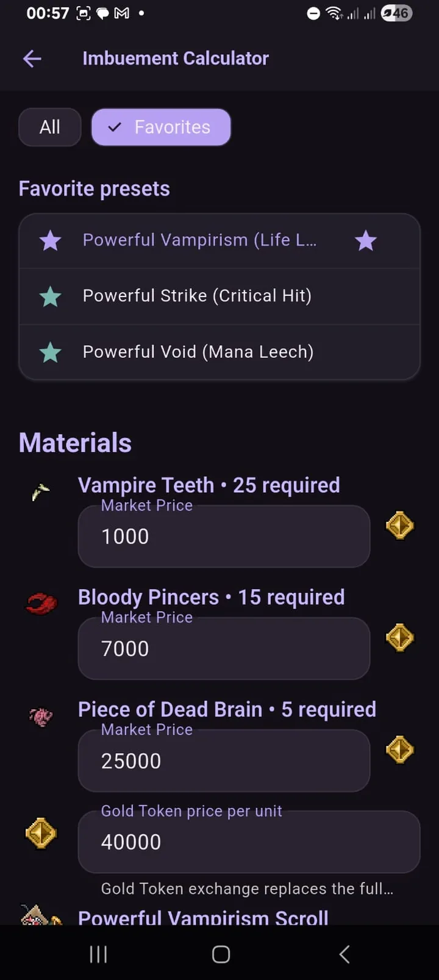Toggle the Favorites filter chip

click(x=161, y=127)
